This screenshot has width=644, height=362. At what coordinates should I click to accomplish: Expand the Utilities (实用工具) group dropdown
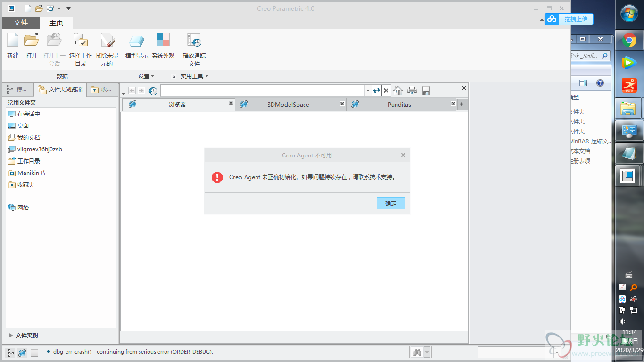point(194,76)
